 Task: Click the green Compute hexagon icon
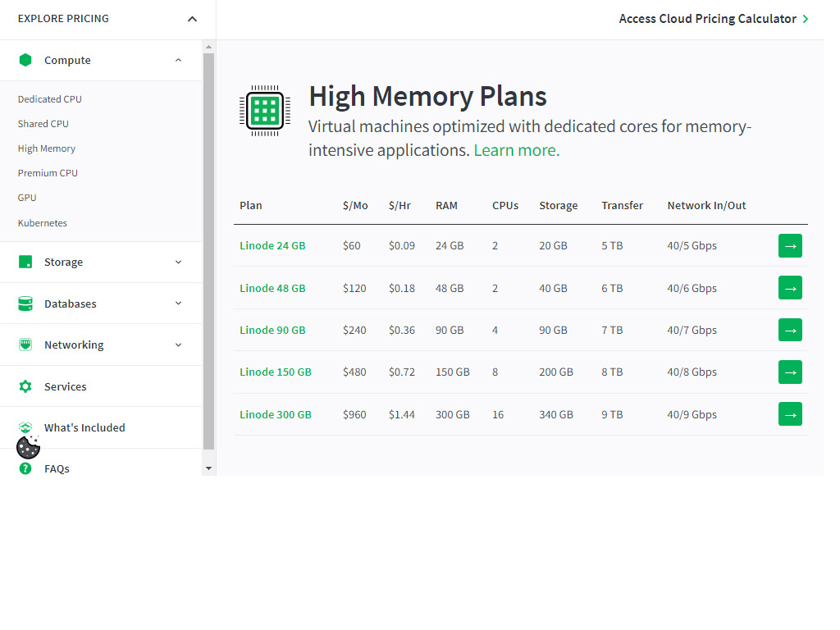25,60
